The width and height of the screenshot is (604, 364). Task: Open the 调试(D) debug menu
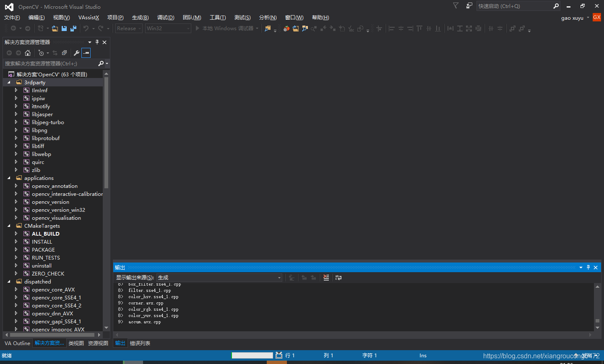point(166,17)
